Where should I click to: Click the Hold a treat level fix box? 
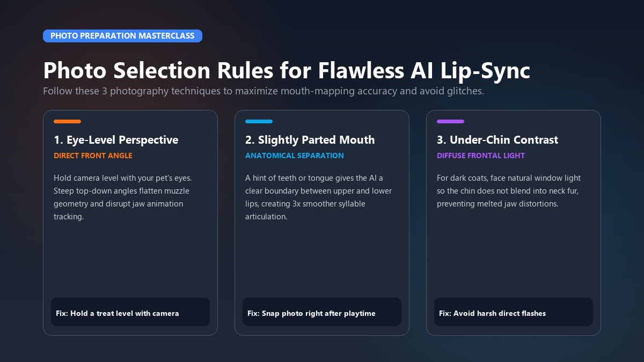point(130,312)
